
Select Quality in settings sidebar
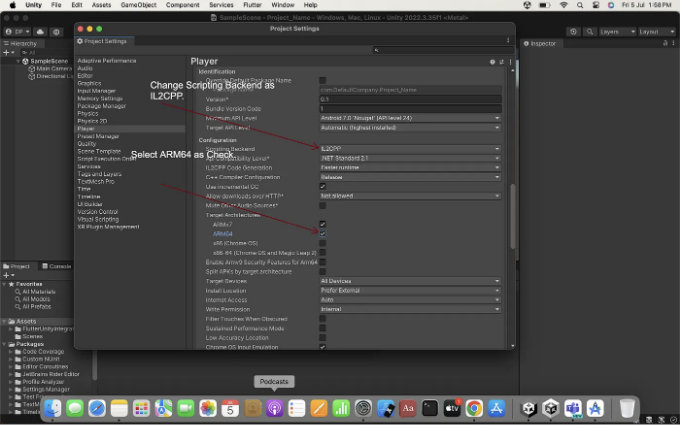(x=87, y=144)
